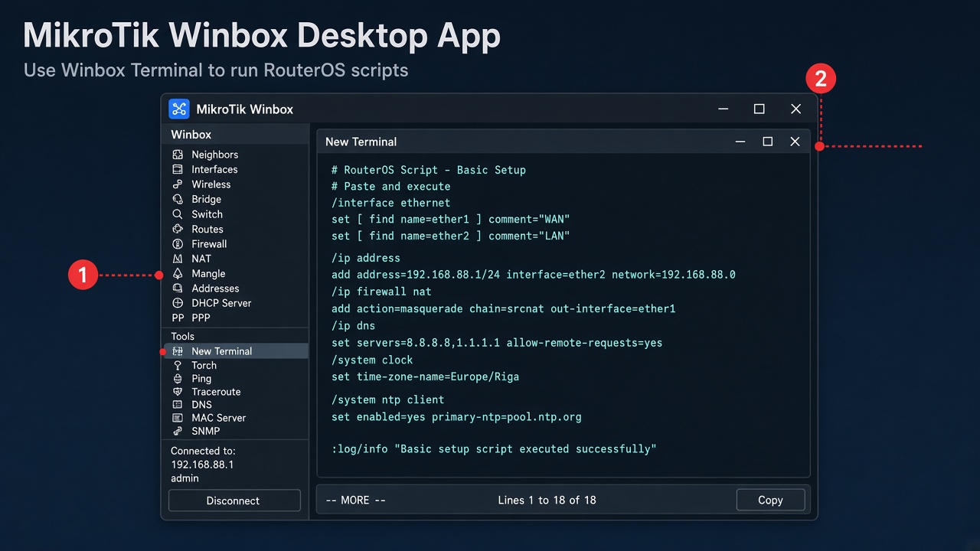This screenshot has height=551, width=980.
Task: Click the line setting comment="WAN"
Action: point(451,220)
